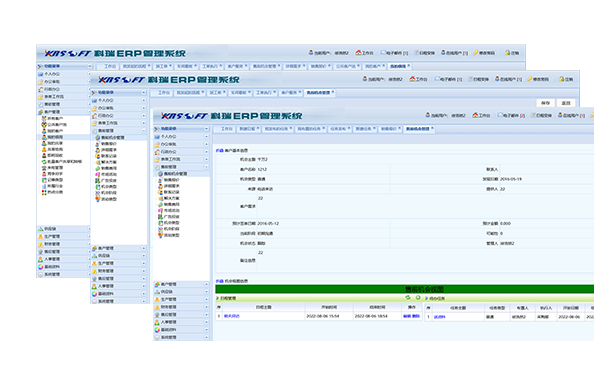The image size is (594, 372).
Task: Switch to 任务发布 tab in front window
Action: click(x=339, y=129)
